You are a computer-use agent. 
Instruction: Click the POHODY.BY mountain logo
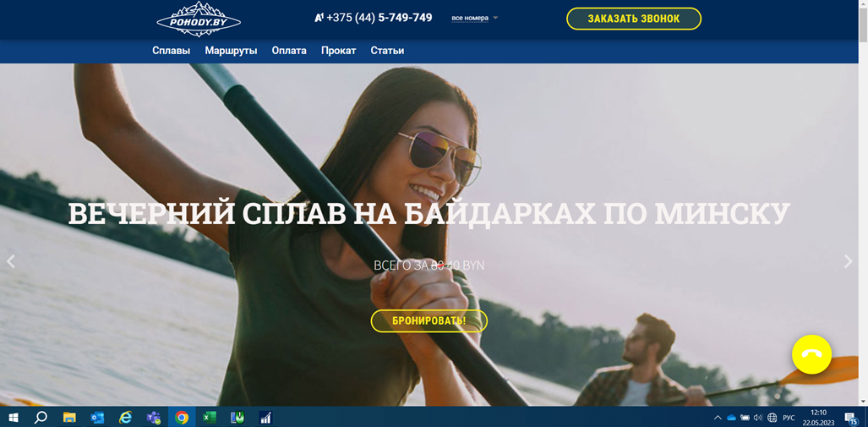click(199, 19)
